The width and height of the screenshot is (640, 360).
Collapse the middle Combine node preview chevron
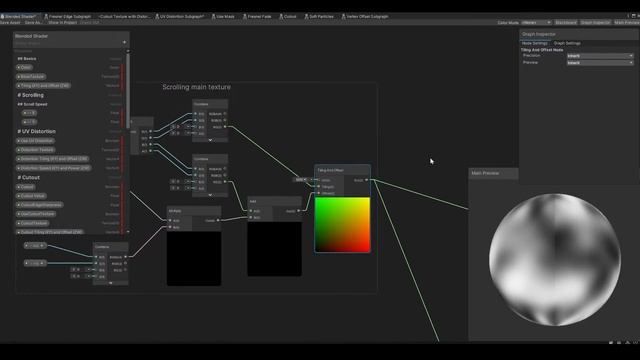pos(210,195)
